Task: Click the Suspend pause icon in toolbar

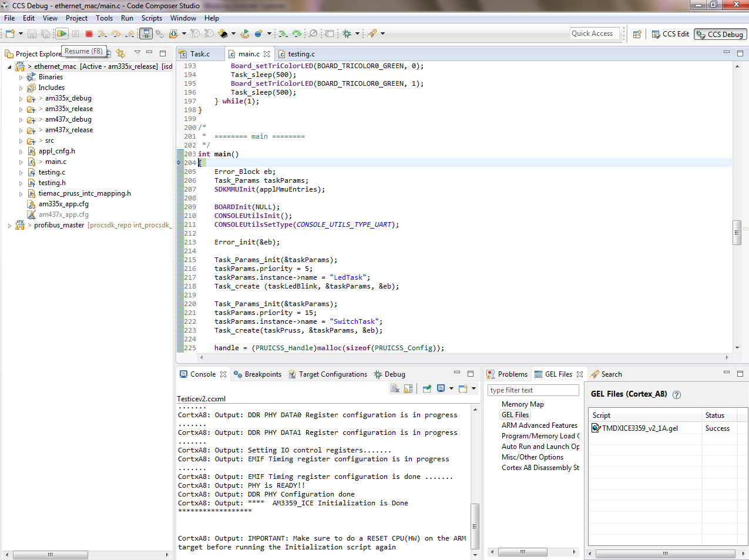Action: click(75, 33)
